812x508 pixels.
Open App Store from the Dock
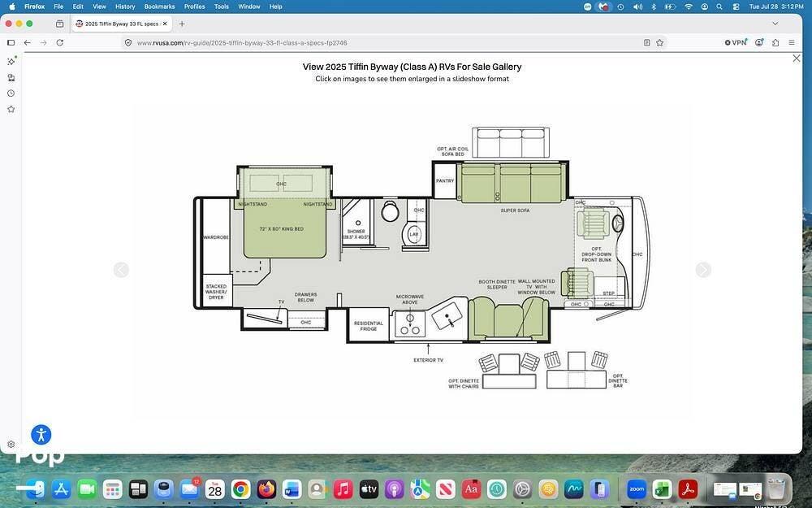pos(61,489)
